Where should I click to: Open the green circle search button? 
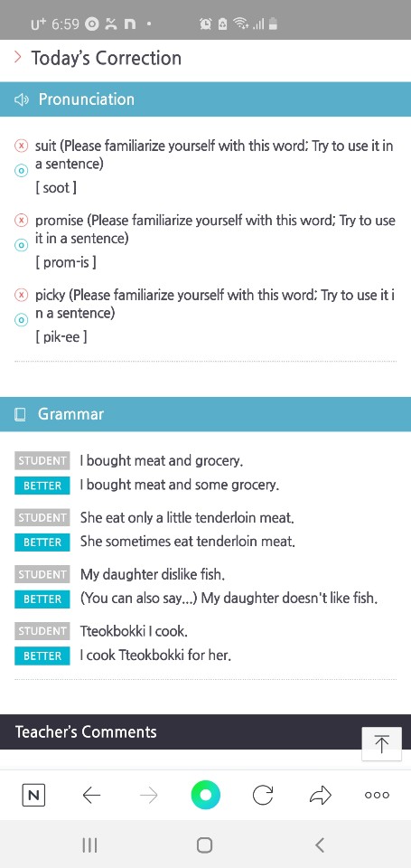coord(206,795)
